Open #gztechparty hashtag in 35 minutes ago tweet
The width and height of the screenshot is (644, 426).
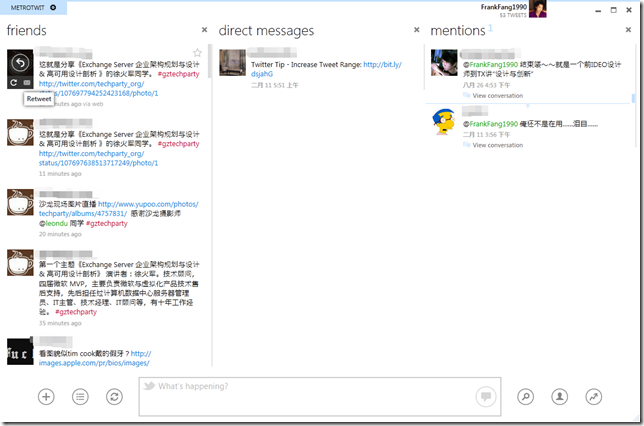coord(76,312)
